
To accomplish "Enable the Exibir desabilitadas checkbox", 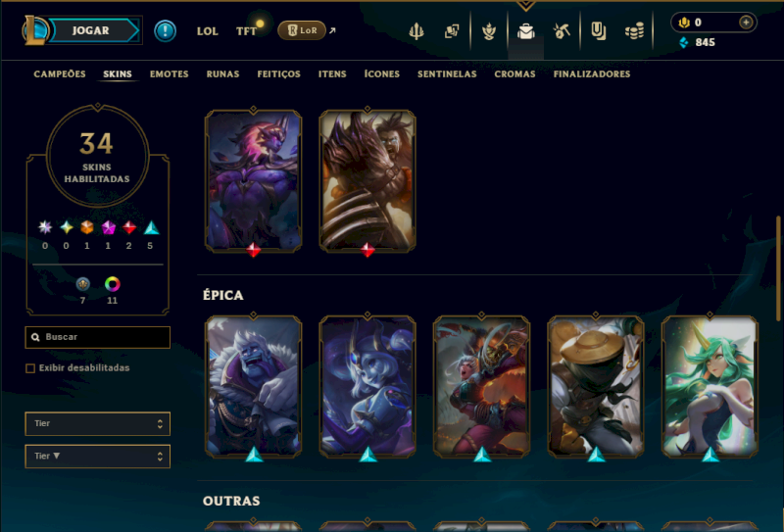I will pos(30,368).
